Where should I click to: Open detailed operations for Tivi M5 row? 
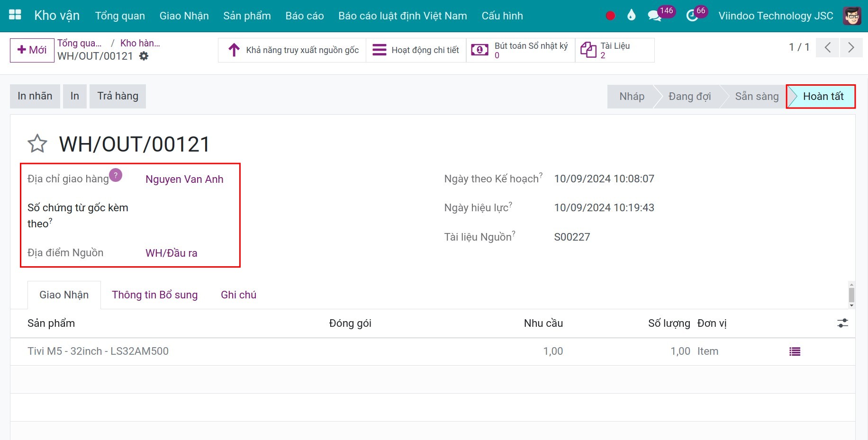click(795, 351)
